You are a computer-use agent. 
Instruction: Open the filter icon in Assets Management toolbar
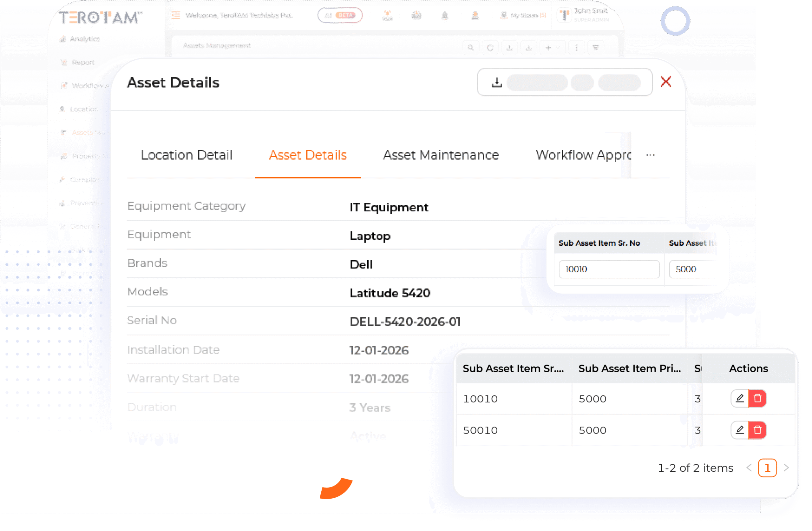[596, 48]
